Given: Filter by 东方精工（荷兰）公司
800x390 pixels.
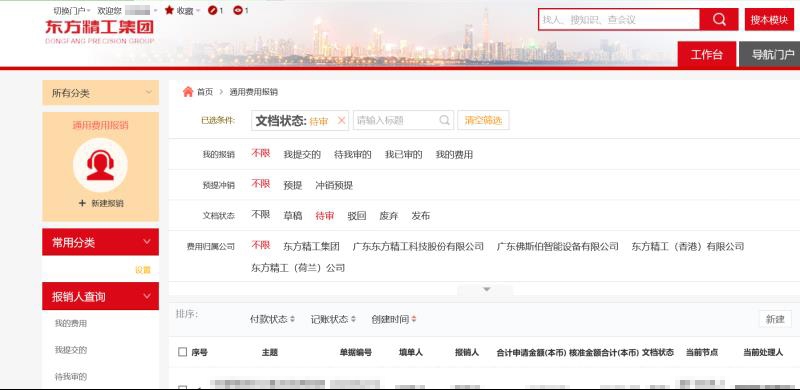Looking at the screenshot, I should pos(298,268).
